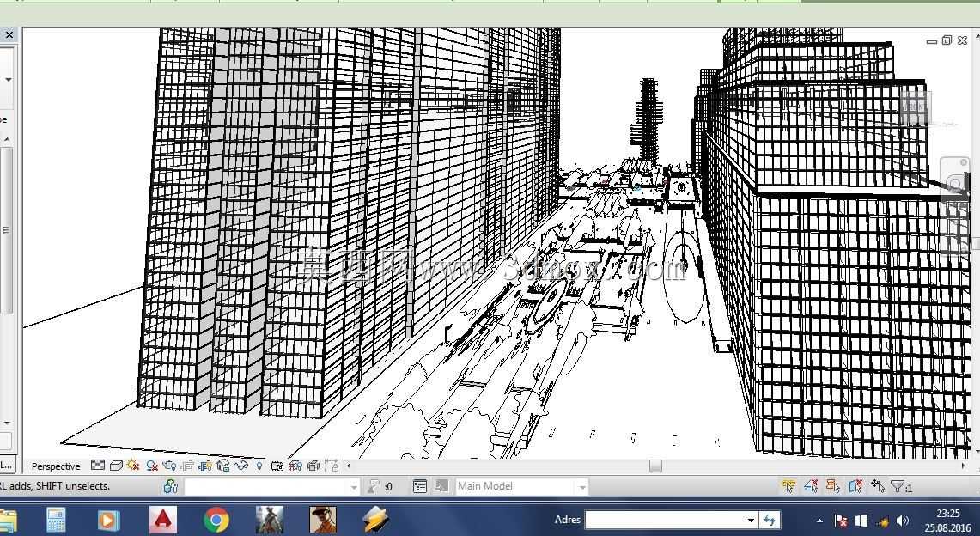
Task: Click the greyed Add to Set icon
Action: coord(441,486)
